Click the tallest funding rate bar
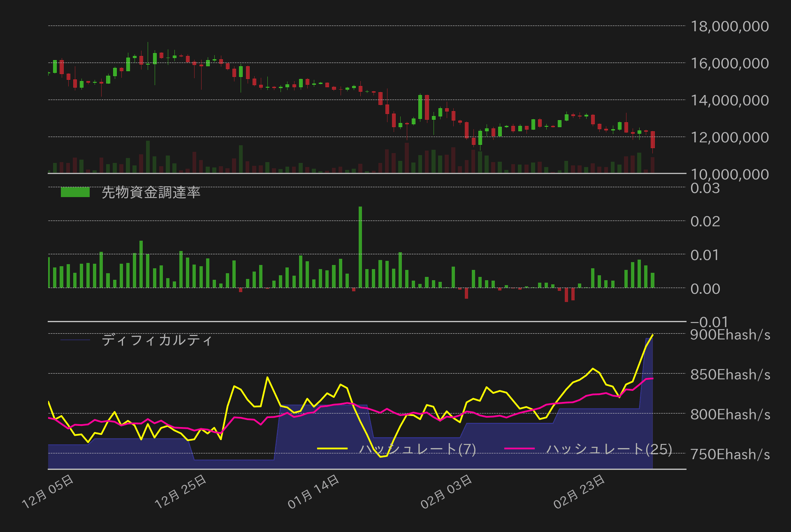 tap(360, 247)
